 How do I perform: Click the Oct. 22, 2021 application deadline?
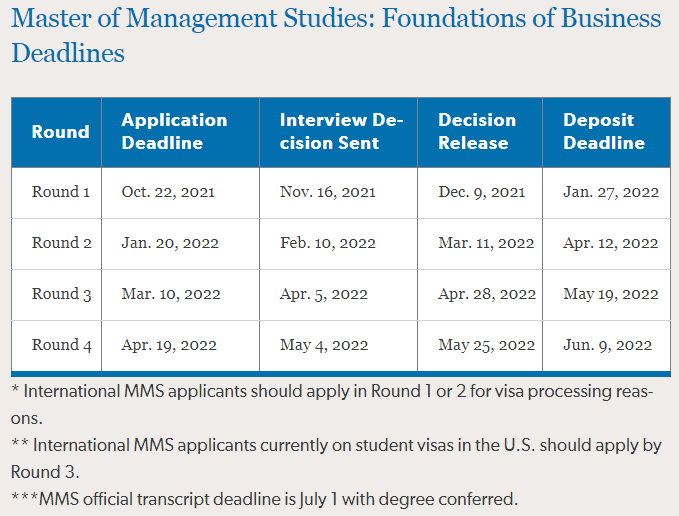(x=168, y=191)
